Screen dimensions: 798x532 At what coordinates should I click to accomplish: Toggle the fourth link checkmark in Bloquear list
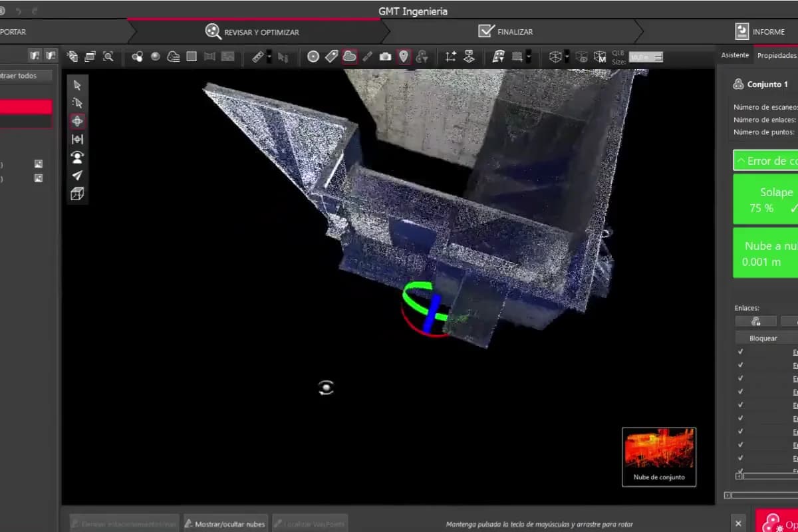[x=740, y=391]
